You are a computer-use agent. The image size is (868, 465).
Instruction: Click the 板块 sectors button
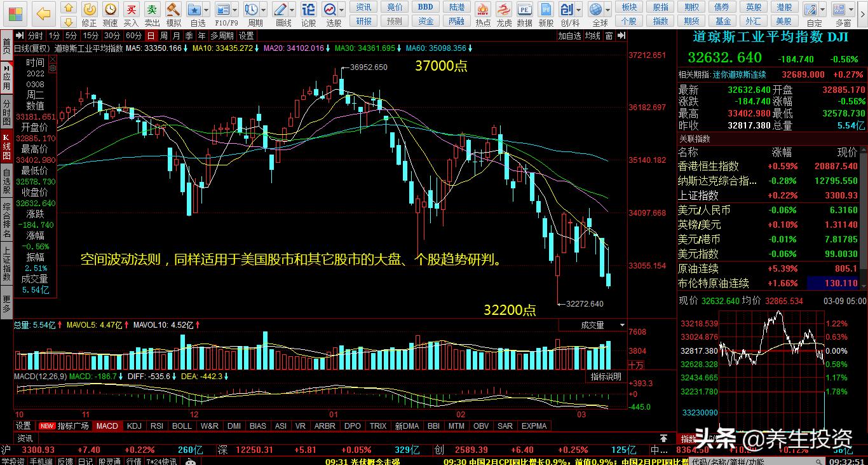tap(629, 7)
